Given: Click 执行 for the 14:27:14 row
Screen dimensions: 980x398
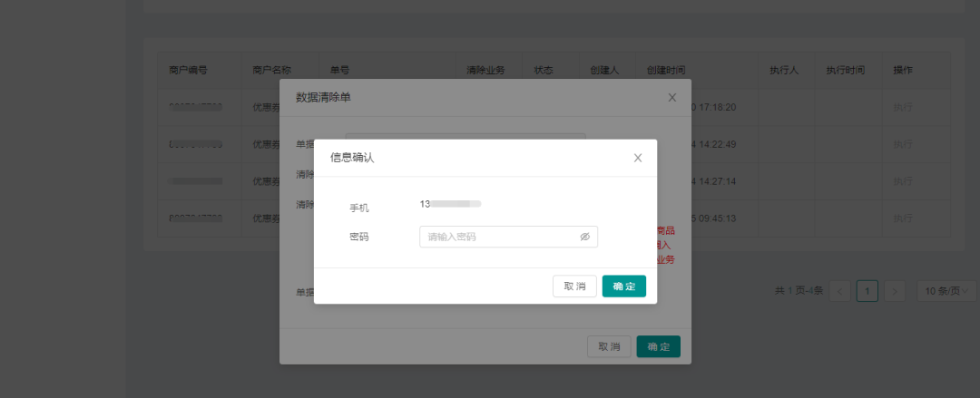Looking at the screenshot, I should (903, 181).
